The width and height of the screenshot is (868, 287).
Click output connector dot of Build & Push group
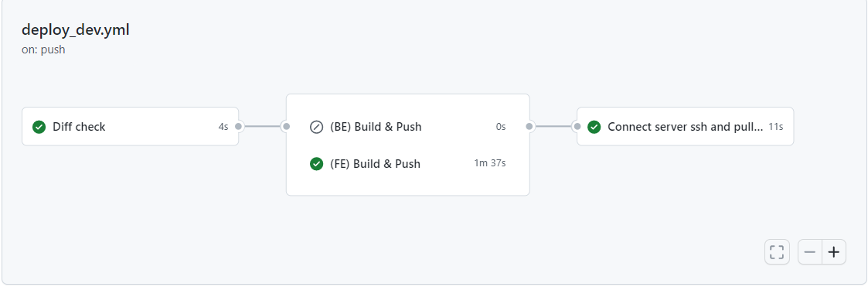(529, 126)
